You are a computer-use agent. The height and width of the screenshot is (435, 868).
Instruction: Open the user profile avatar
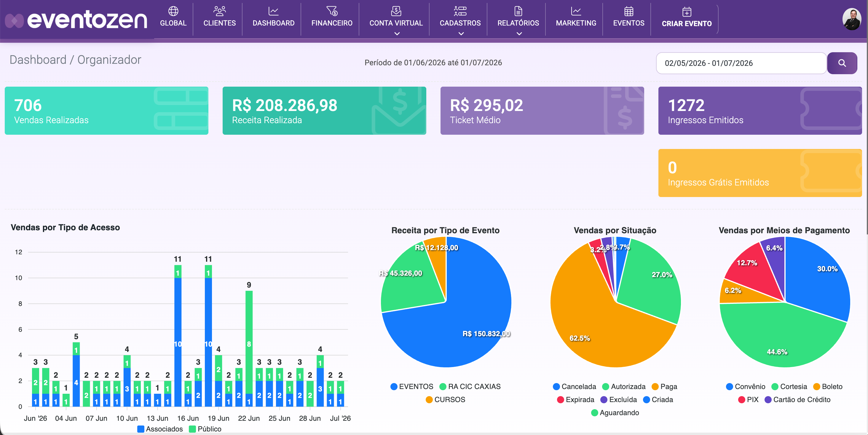point(851,19)
